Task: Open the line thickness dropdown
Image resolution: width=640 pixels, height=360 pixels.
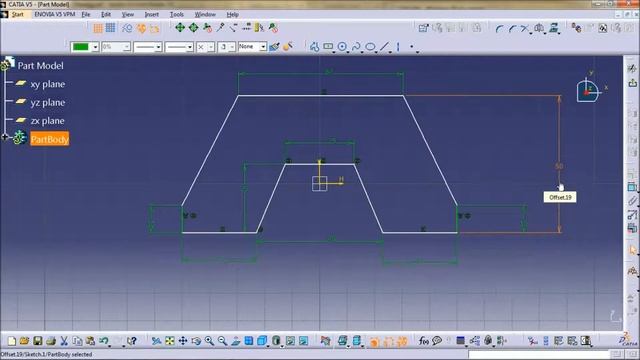Action: click(x=158, y=47)
